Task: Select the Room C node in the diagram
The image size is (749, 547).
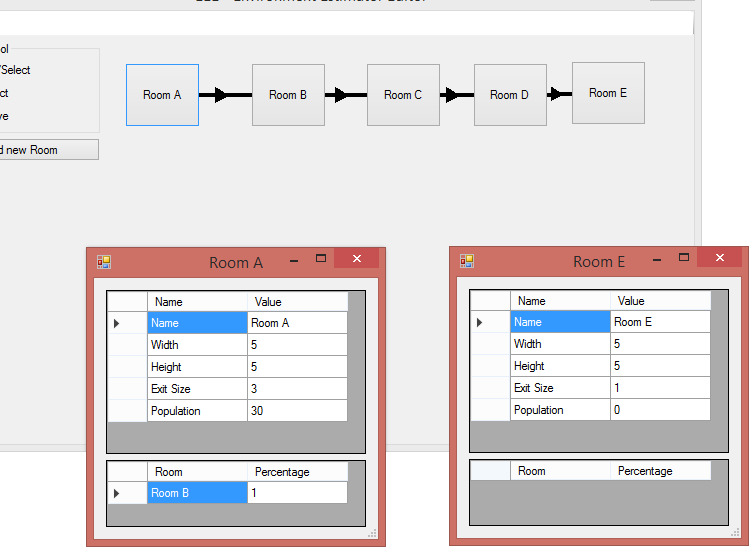Action: [403, 95]
